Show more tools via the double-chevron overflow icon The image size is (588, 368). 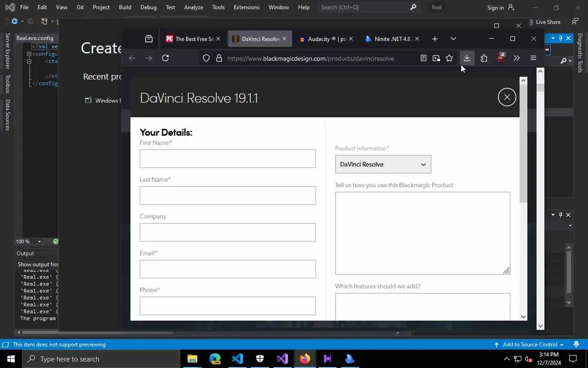click(517, 58)
